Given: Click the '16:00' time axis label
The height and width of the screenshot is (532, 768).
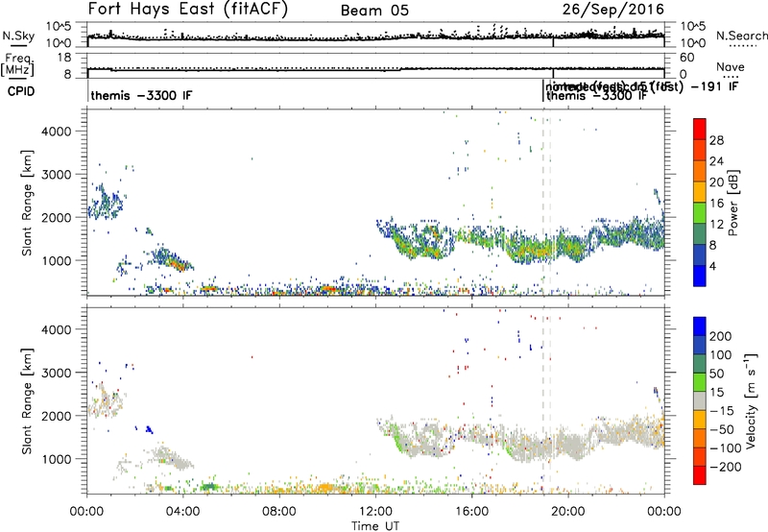Looking at the screenshot, I should point(471,512).
